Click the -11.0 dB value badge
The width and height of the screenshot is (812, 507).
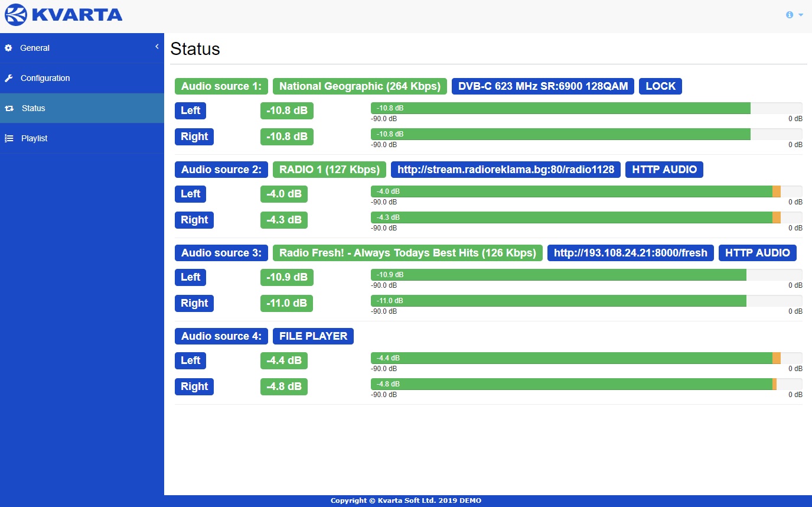[286, 303]
